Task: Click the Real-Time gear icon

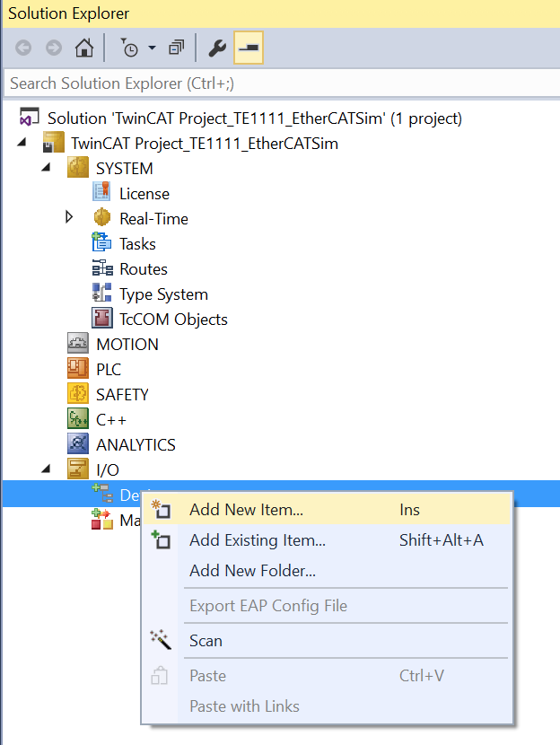Action: [101, 218]
